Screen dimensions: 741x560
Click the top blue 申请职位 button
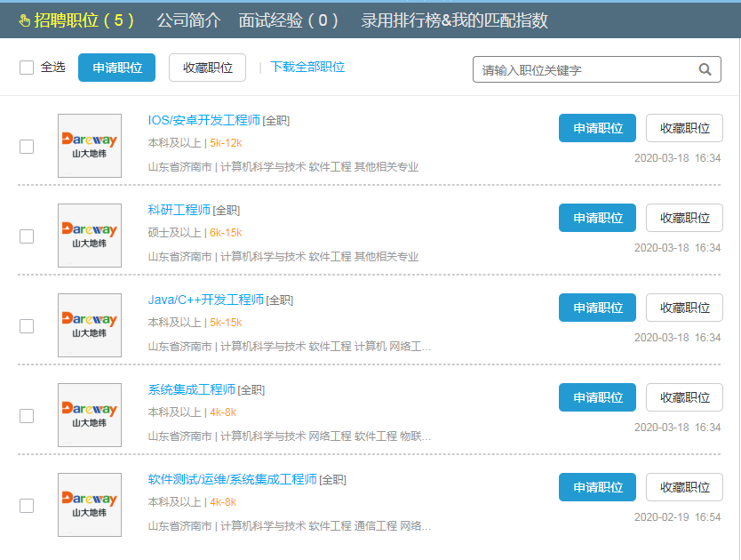[x=116, y=68]
